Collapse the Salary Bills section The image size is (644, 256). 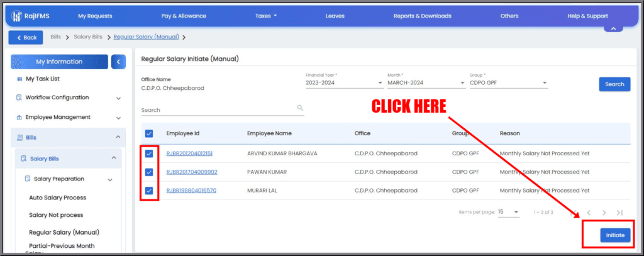point(114,158)
